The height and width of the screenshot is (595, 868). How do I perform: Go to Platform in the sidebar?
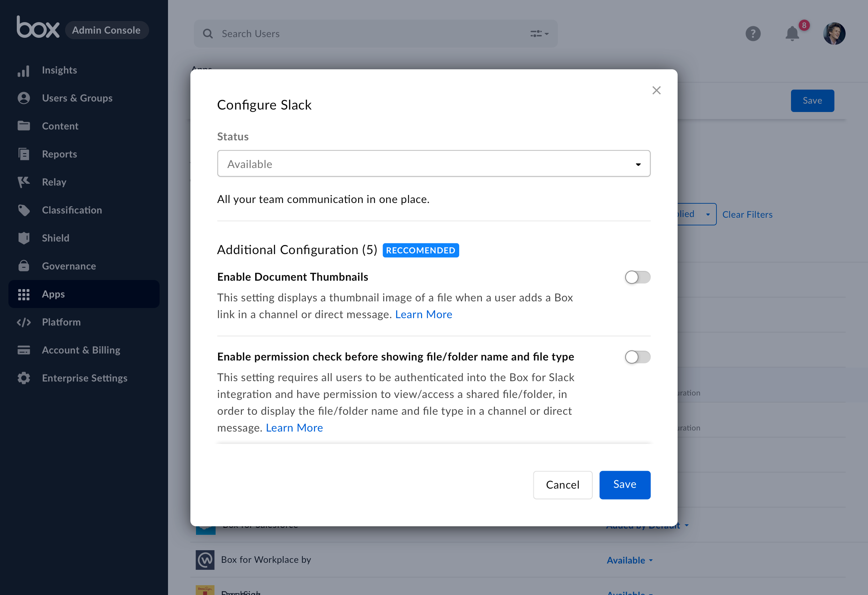click(x=61, y=322)
